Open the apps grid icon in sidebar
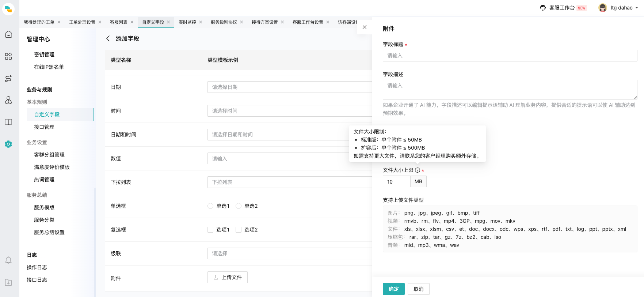This screenshot has height=297, width=644. [x=8, y=56]
